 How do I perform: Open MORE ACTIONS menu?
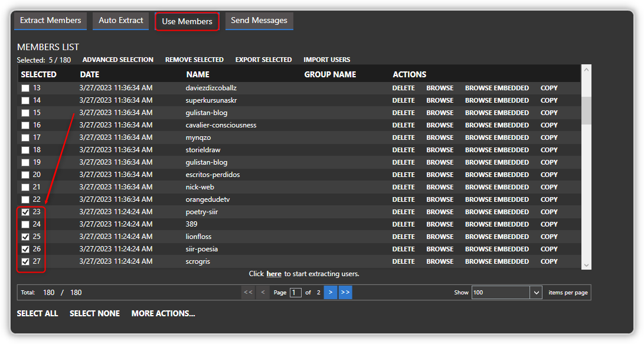(163, 313)
